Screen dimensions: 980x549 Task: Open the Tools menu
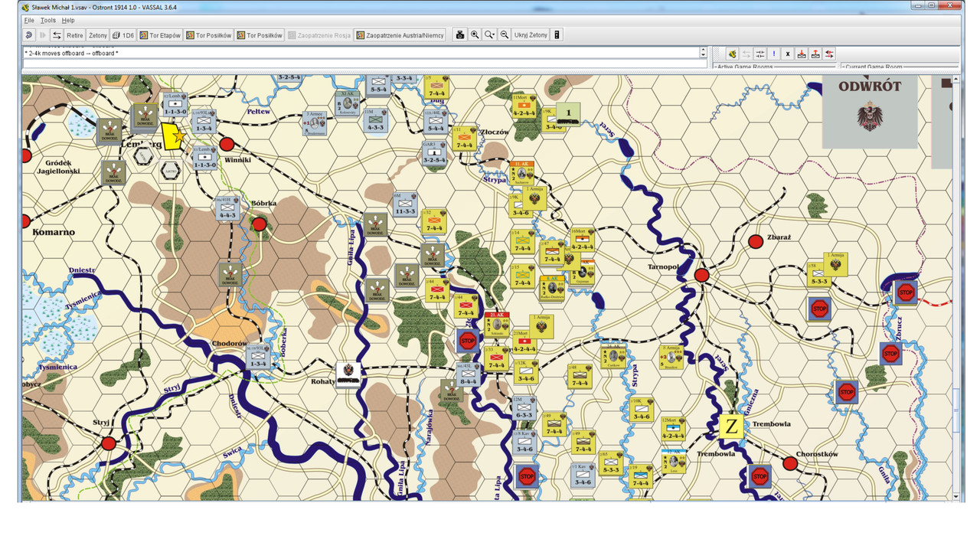tap(47, 21)
